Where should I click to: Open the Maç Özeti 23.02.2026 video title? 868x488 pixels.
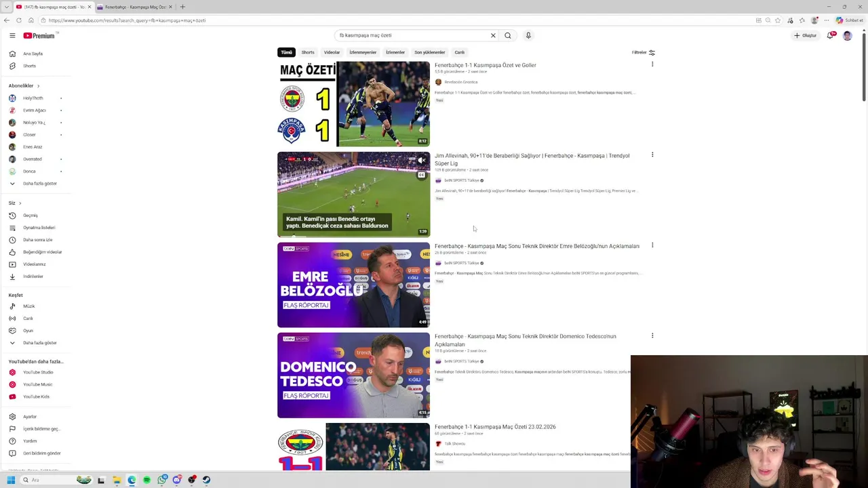pyautogui.click(x=495, y=427)
